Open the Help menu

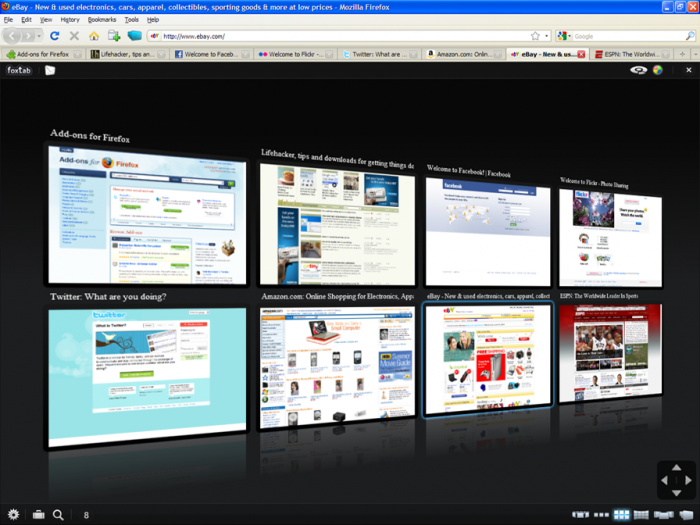153,20
